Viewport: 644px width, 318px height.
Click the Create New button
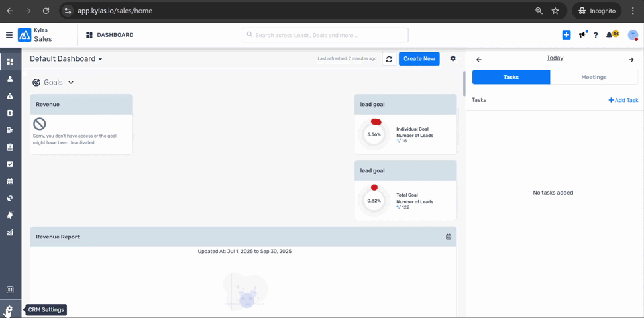pyautogui.click(x=419, y=59)
